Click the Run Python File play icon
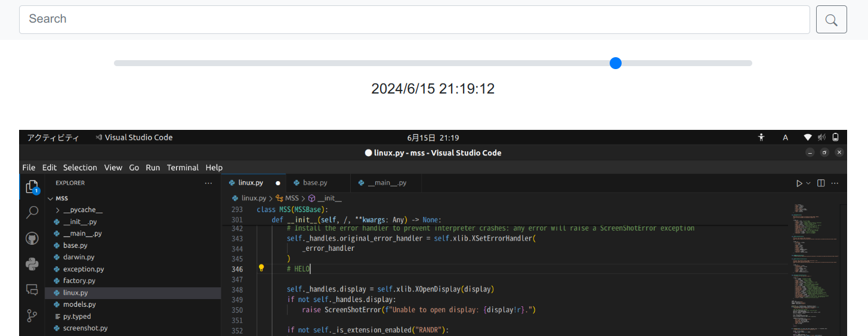The image size is (868, 336). click(799, 183)
